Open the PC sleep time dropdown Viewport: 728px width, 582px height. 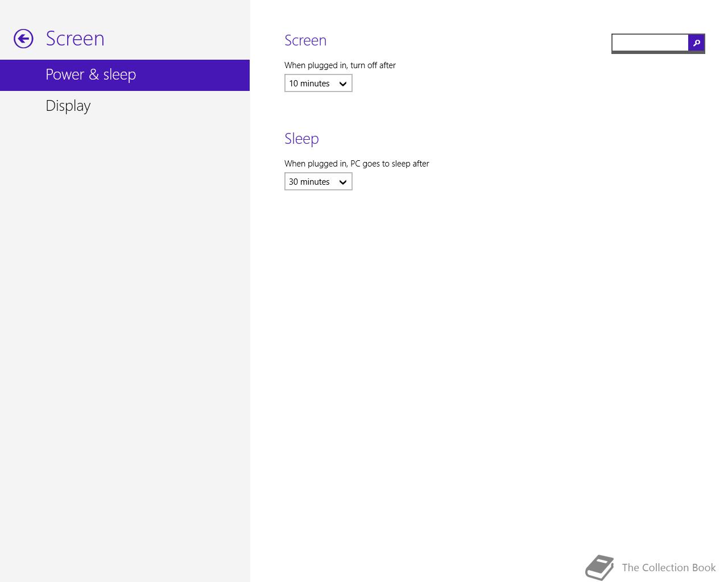tap(318, 182)
